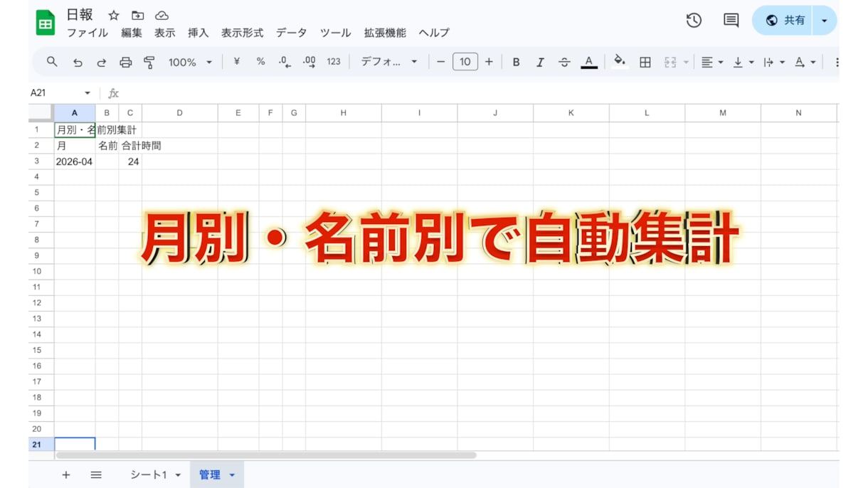This screenshot has height=488, width=868.
Task: Open the text wrapping dropdown
Action: [x=773, y=63]
